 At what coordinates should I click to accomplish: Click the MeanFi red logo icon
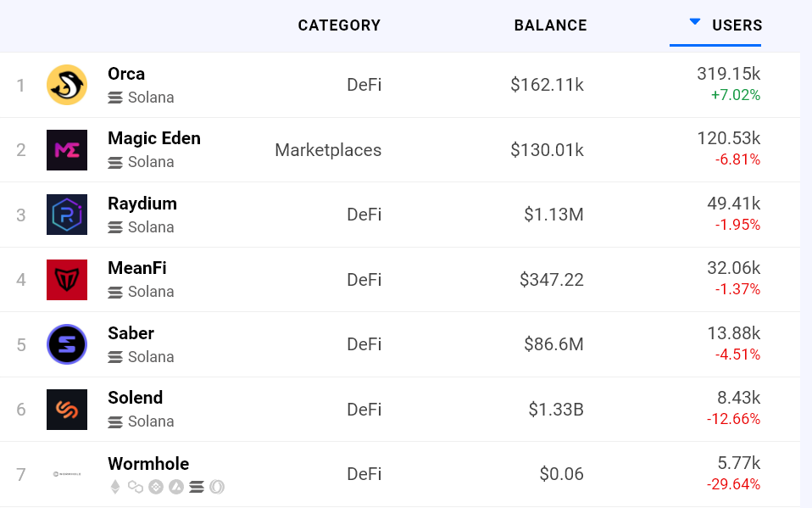[x=67, y=280]
